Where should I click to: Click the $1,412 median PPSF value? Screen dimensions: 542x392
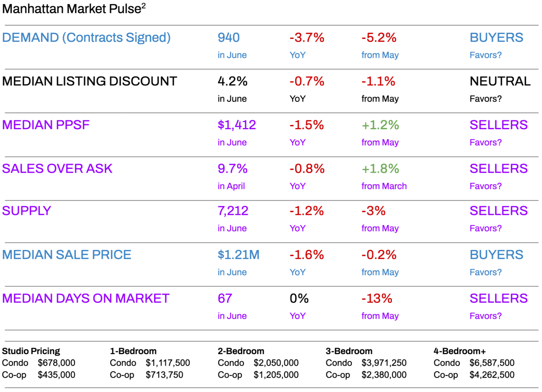pyautogui.click(x=237, y=125)
